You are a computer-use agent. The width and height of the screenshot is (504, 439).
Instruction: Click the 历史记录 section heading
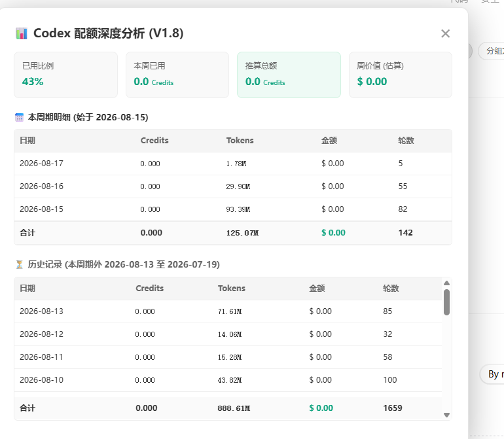(x=124, y=264)
